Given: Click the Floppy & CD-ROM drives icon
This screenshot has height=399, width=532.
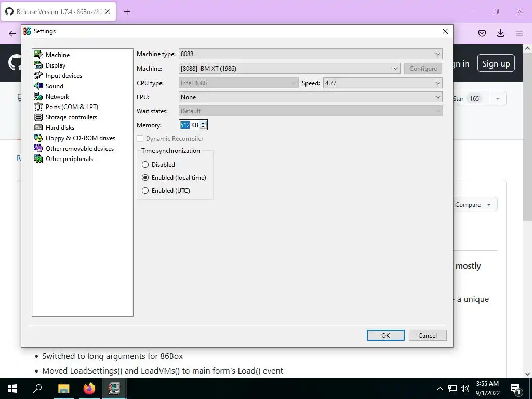Looking at the screenshot, I should pos(38,138).
